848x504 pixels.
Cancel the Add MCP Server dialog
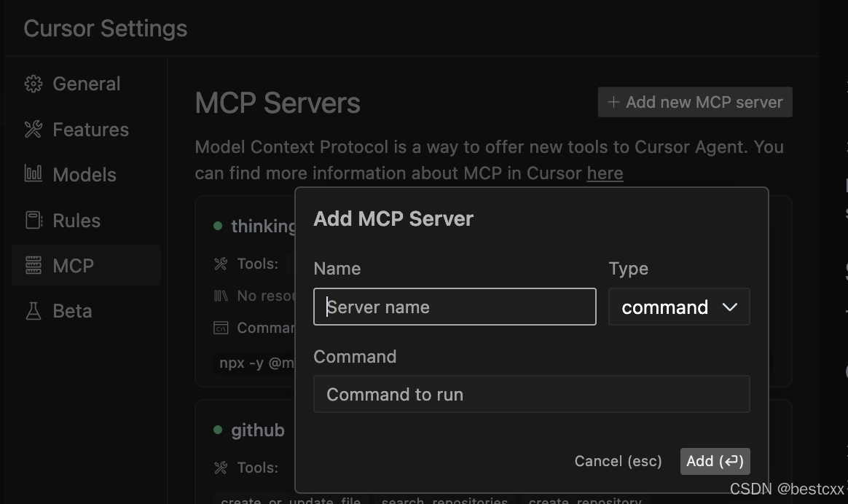[x=619, y=461]
